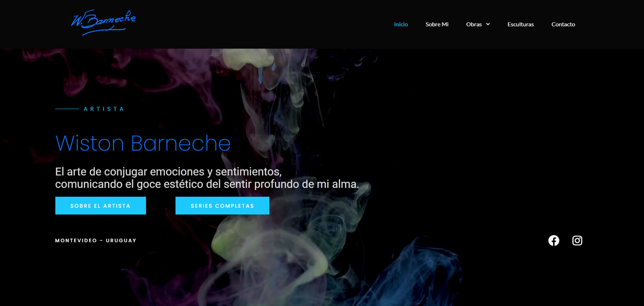Go to the Inicio menu item
This screenshot has height=306, width=644.
(401, 24)
